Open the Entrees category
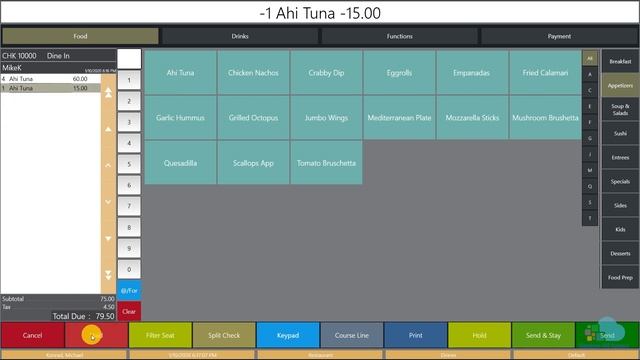 pyautogui.click(x=620, y=158)
